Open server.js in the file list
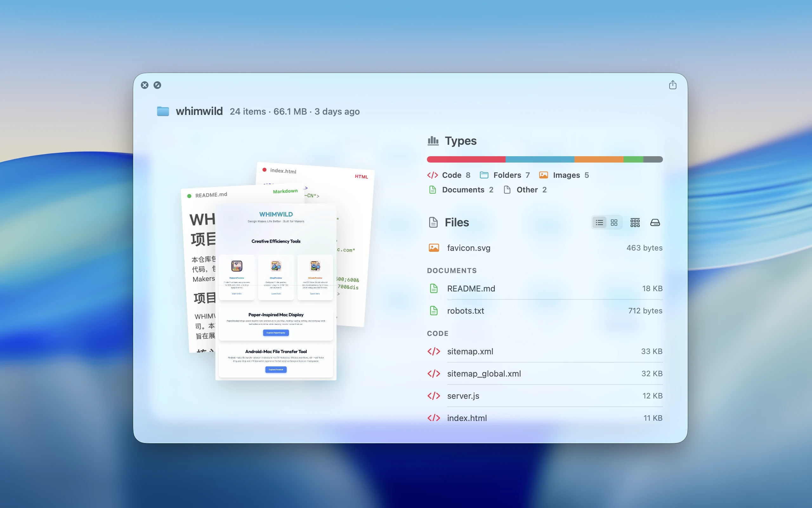 tap(545, 396)
